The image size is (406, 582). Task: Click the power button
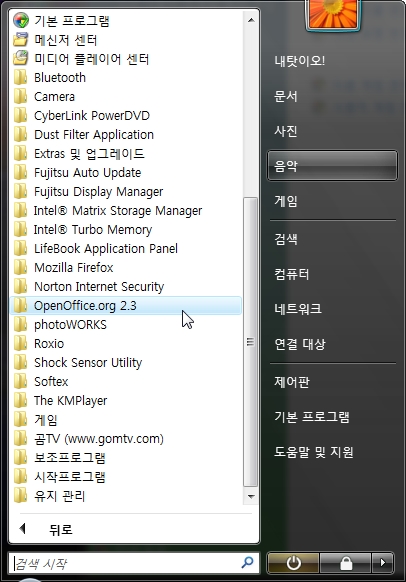pyautogui.click(x=293, y=563)
